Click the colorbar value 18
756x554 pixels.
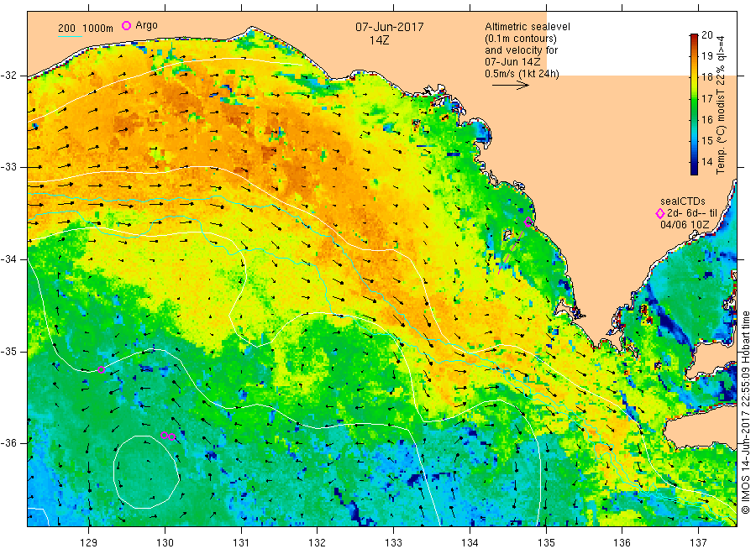pyautogui.click(x=706, y=77)
